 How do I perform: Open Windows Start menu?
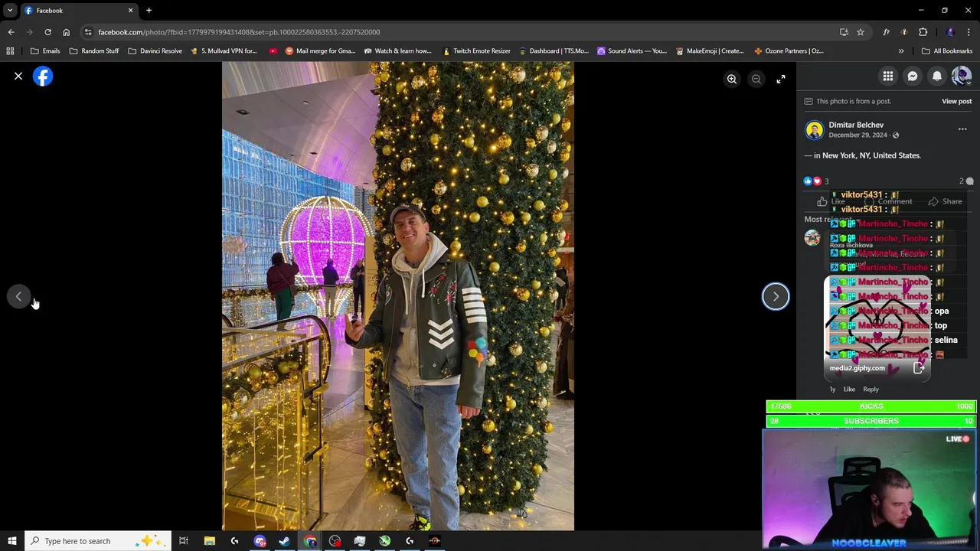tap(11, 541)
